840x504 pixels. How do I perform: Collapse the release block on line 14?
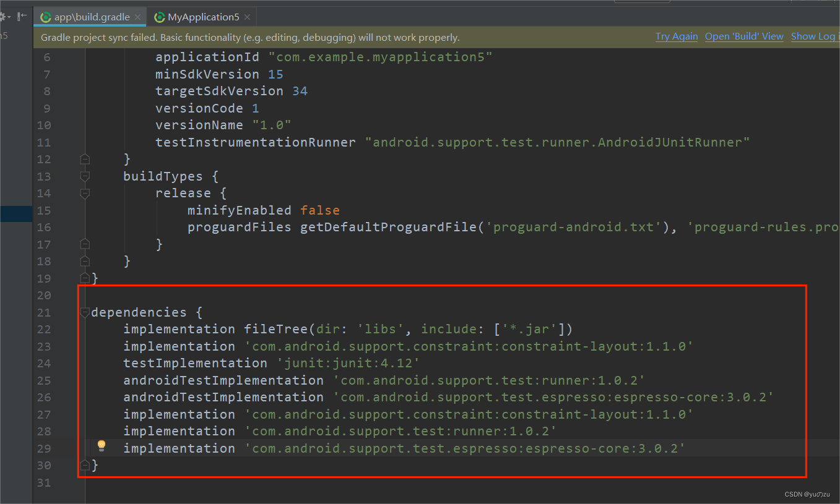(x=85, y=193)
